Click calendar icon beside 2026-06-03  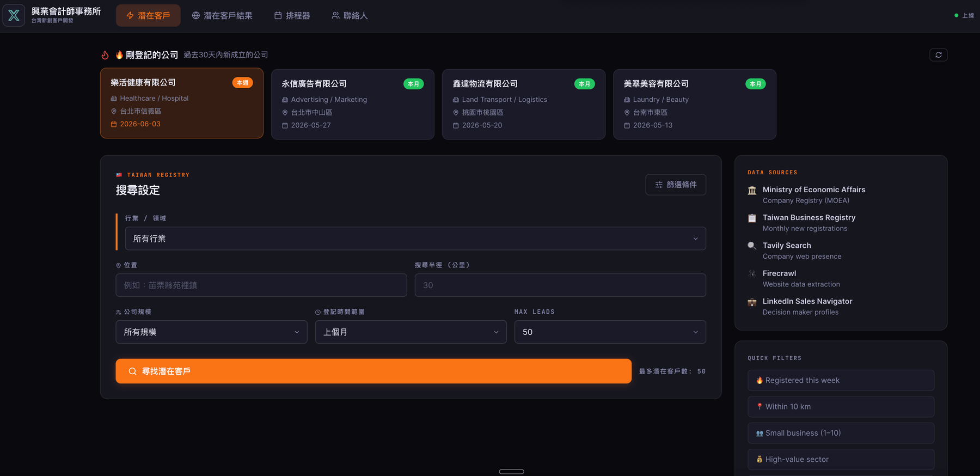click(114, 124)
